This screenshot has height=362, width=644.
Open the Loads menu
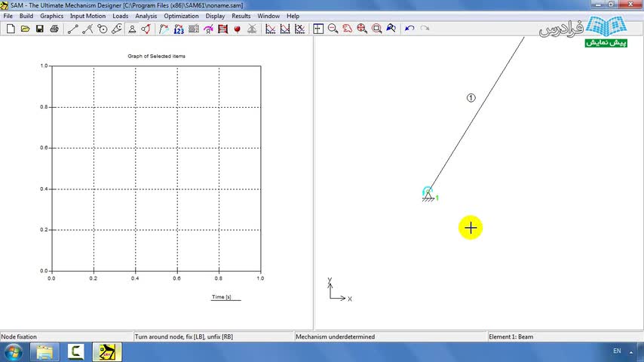[121, 16]
